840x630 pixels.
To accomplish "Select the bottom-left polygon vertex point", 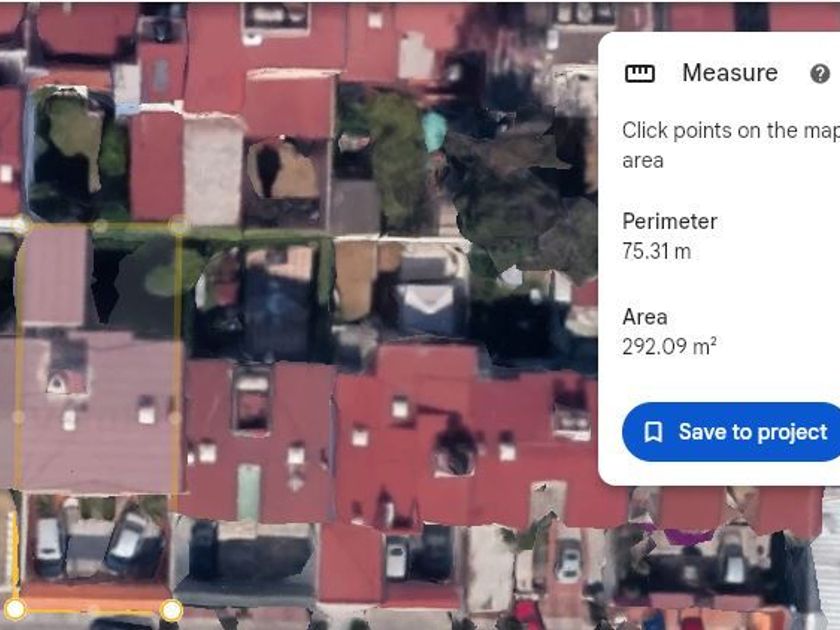I will click(15, 609).
